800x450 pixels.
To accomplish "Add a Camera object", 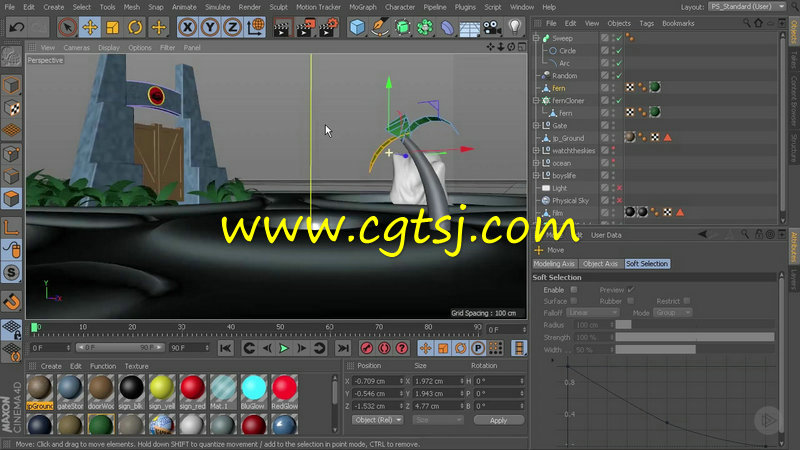I will [492, 27].
